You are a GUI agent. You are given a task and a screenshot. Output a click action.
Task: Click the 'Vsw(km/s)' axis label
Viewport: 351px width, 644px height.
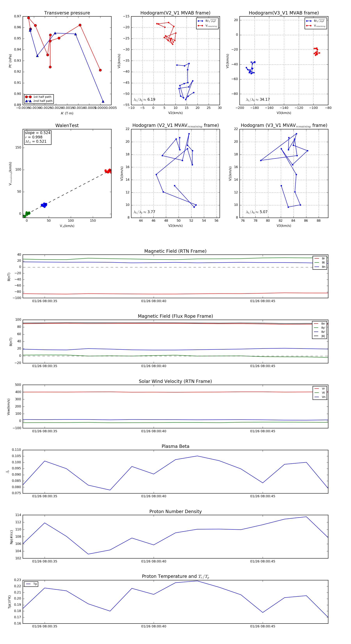click(x=9, y=407)
